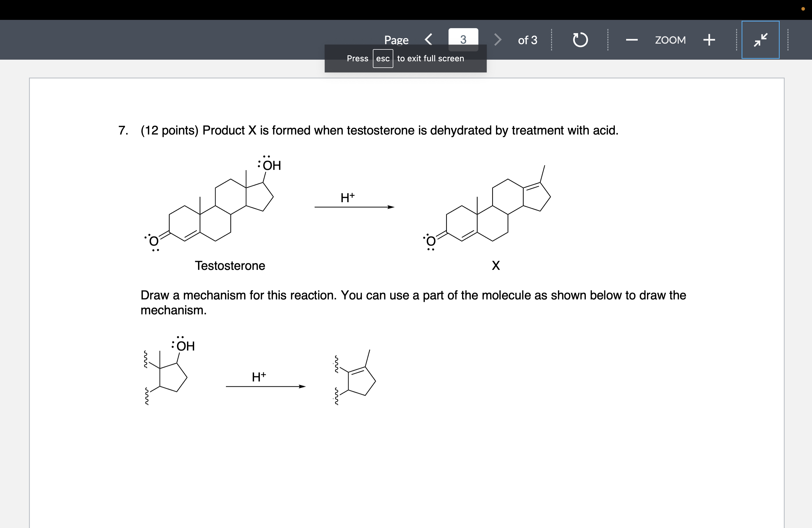
Task: Dismiss the exit full screen notification banner
Action: click(405, 58)
